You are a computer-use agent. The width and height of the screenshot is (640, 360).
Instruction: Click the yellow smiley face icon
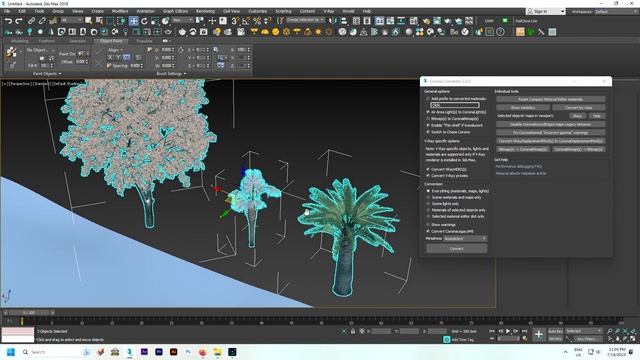point(276,32)
